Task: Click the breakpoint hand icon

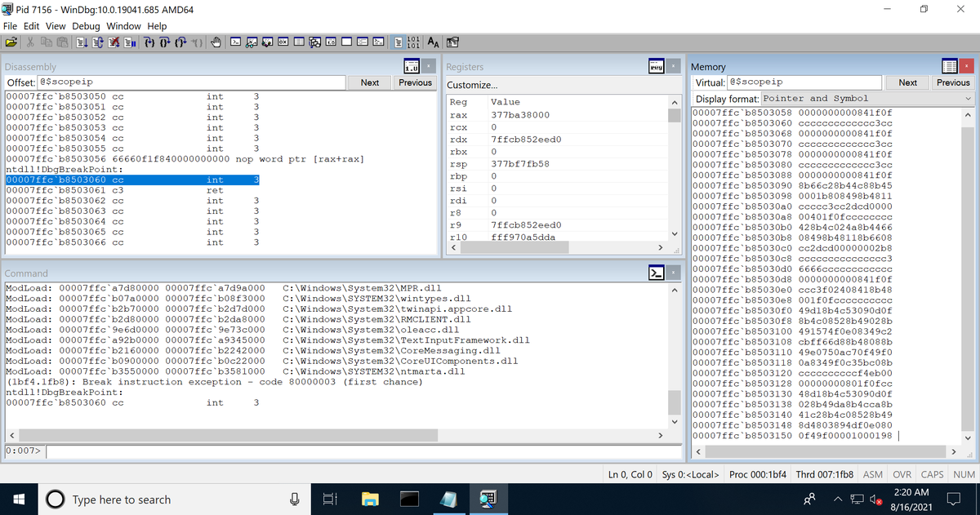Action: (216, 42)
